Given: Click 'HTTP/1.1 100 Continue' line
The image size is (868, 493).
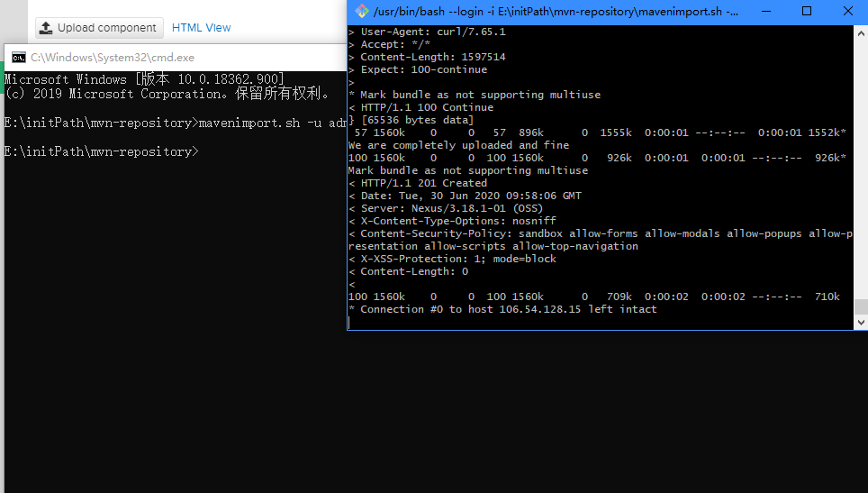Looking at the screenshot, I should (420, 107).
